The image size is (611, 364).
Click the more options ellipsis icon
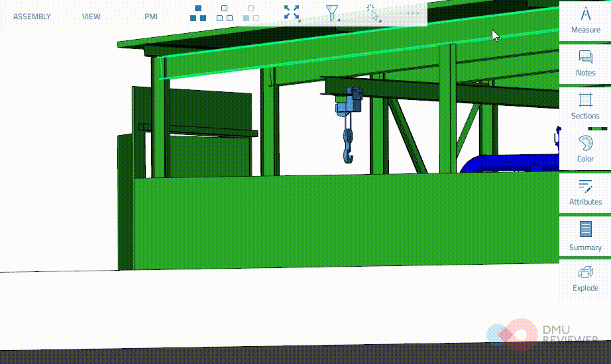tap(413, 13)
